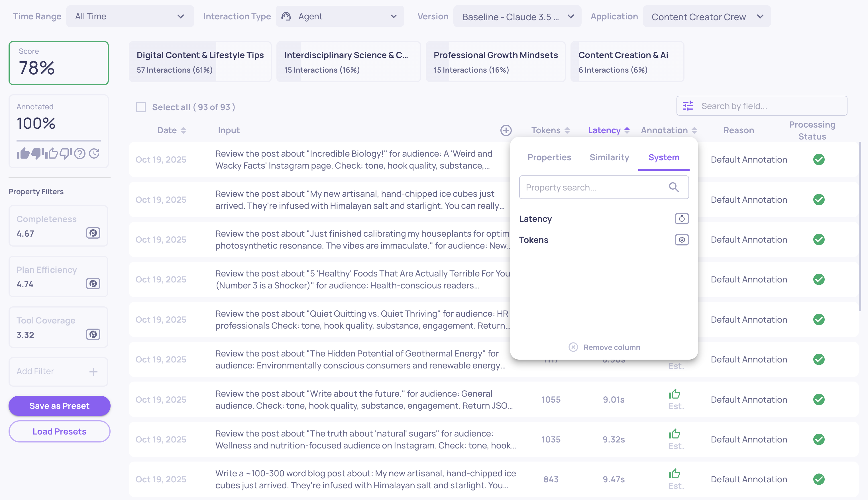This screenshot has width=868, height=500.
Task: Click the pending clock-refresh annotation icon
Action: point(94,153)
